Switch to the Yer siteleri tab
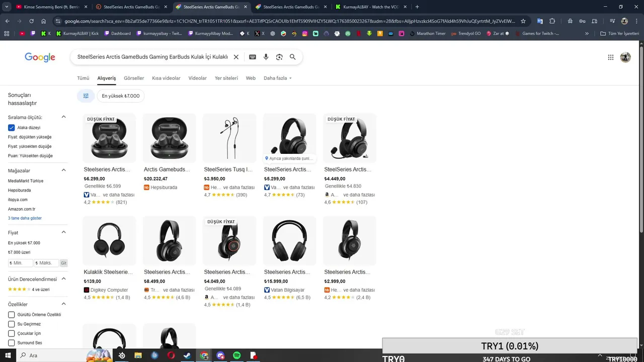 point(226,78)
